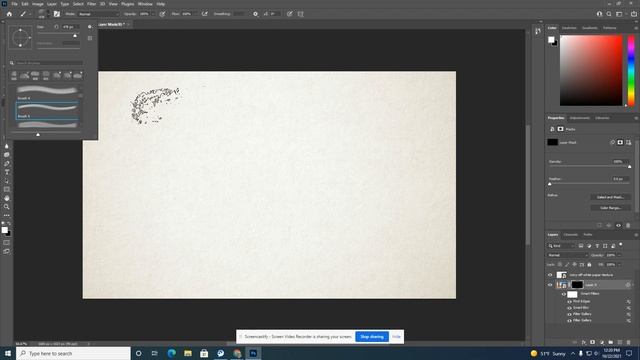Hide Layer 0 using its eye icon

tap(550, 285)
